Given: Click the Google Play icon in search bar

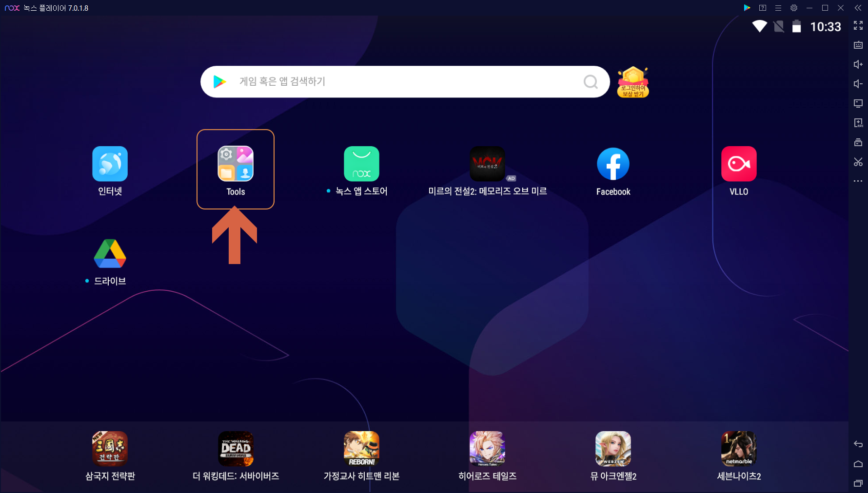Looking at the screenshot, I should [x=219, y=82].
